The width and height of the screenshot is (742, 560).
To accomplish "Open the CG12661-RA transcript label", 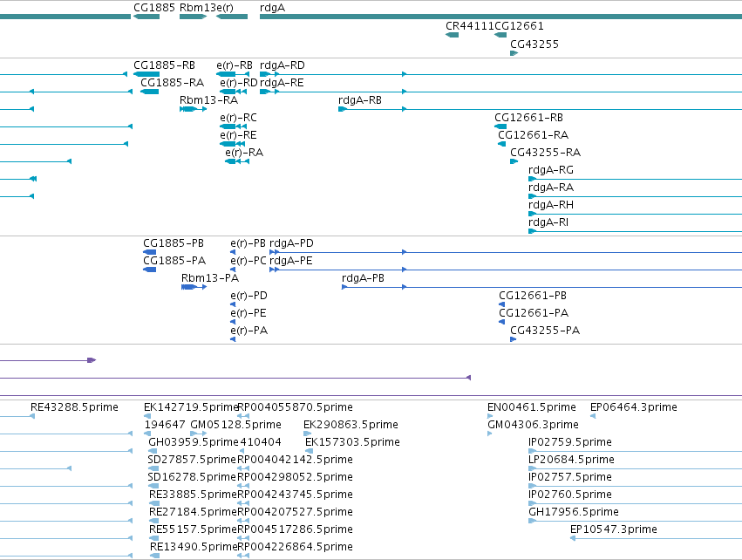I will pyautogui.click(x=534, y=135).
